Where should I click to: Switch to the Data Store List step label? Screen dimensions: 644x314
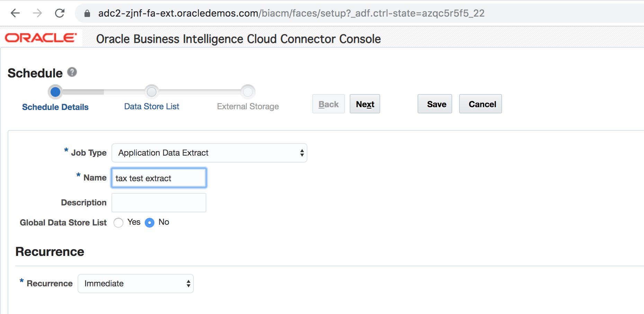click(x=152, y=107)
